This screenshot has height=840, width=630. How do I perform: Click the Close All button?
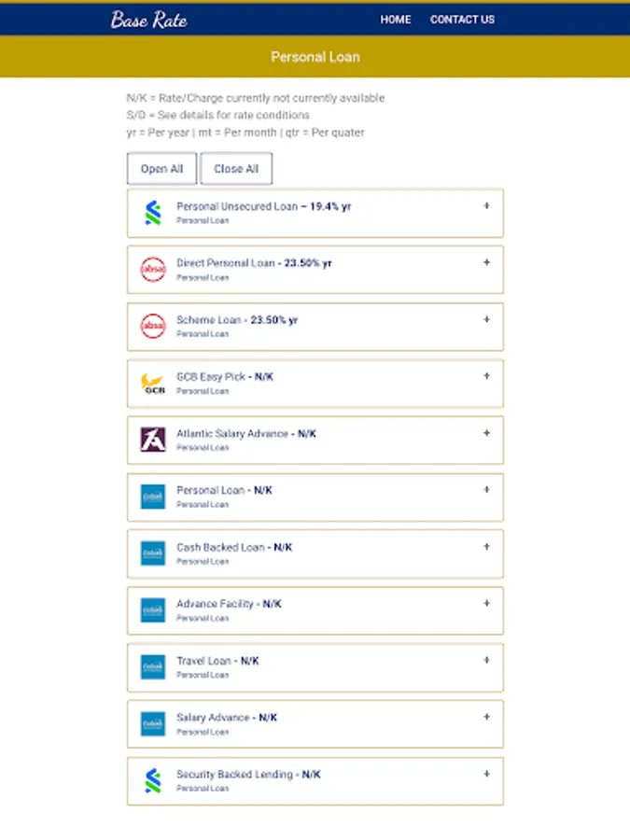pyautogui.click(x=236, y=169)
